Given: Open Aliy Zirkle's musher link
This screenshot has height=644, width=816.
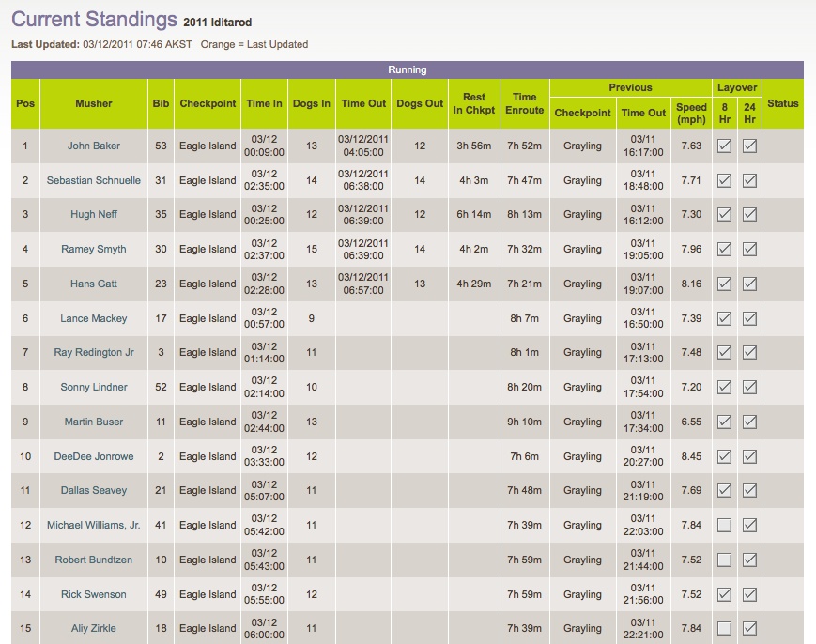Looking at the screenshot, I should [94, 628].
